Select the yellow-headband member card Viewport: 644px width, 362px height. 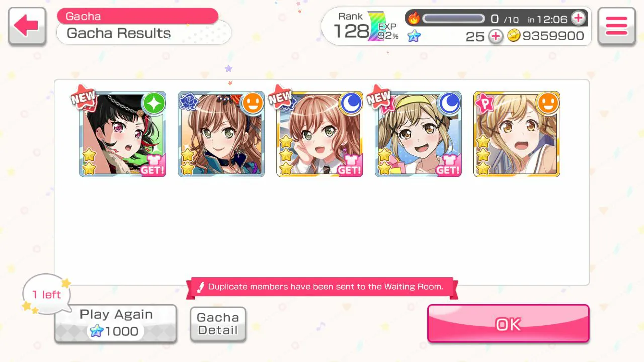tap(418, 134)
